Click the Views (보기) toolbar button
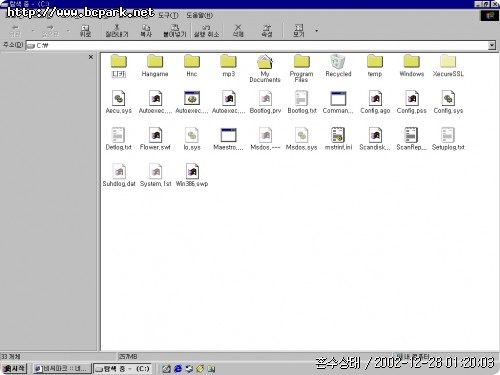This screenshot has width=500, height=375. tap(299, 31)
